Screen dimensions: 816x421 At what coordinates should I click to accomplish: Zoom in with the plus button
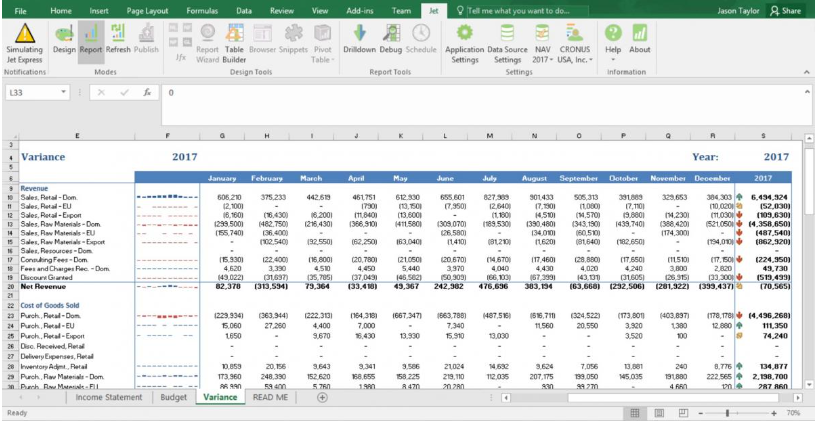pos(774,413)
